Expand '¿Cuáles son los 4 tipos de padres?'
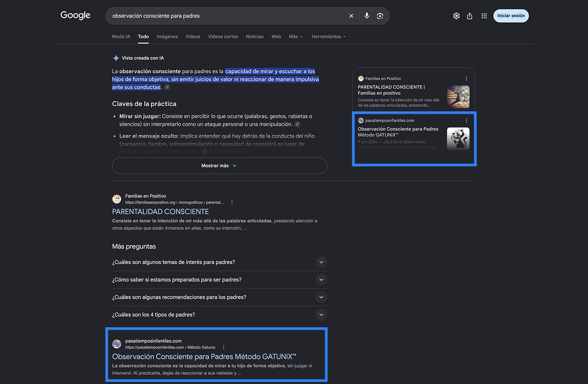 [x=220, y=315]
